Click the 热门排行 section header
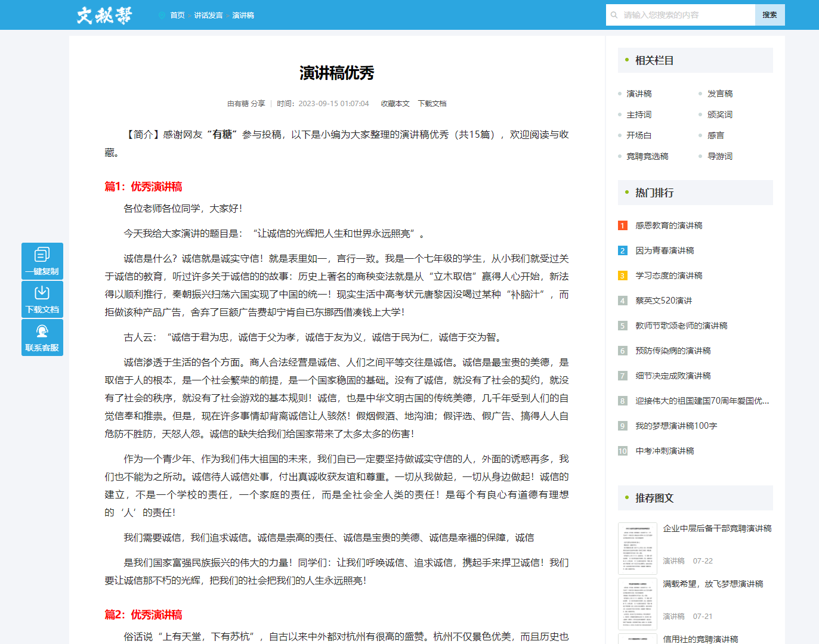This screenshot has width=819, height=644. (696, 193)
